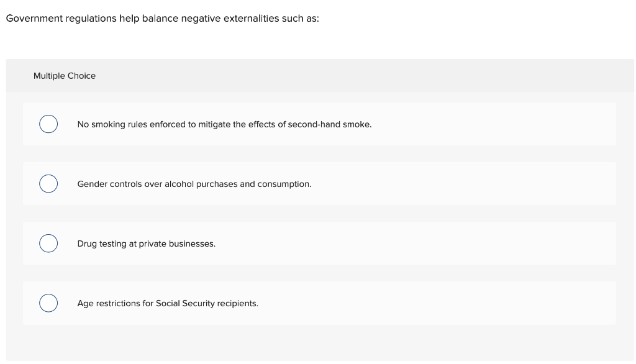Pick the drug testing at private businesses radio
Screen dimensions: 636x364
pos(48,243)
